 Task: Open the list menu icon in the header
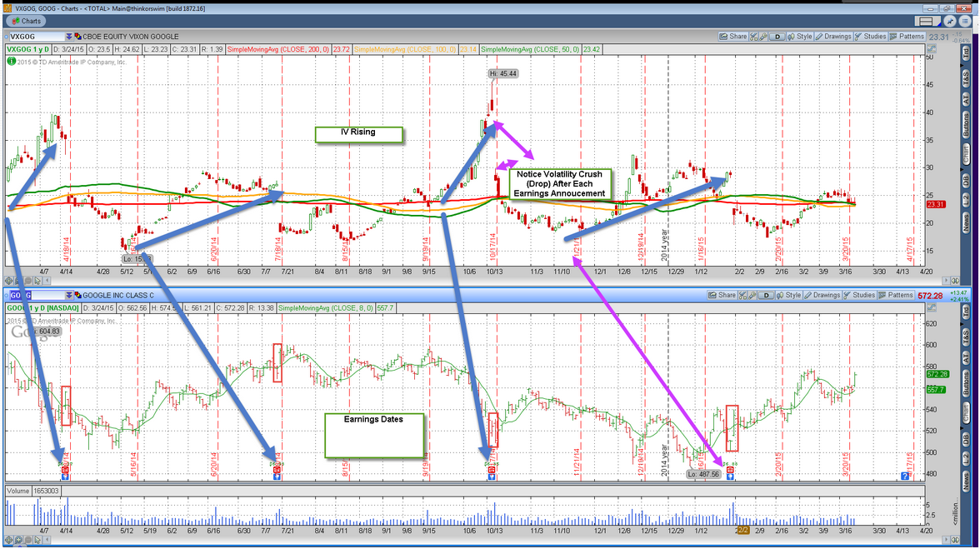[966, 21]
